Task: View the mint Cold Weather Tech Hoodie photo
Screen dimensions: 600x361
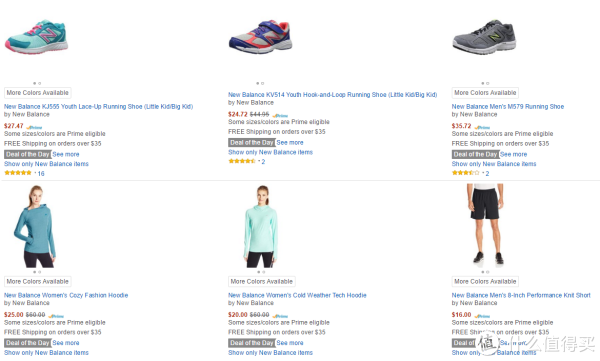Action: click(261, 226)
